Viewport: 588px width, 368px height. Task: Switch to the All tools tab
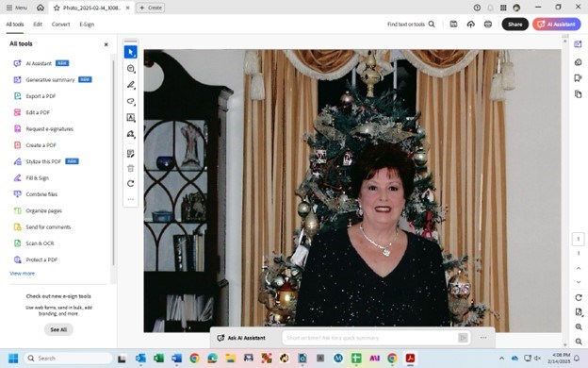[15, 25]
